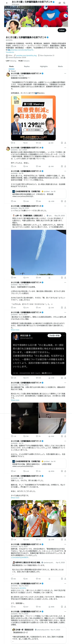Expand Show more on Jan 6, 2024 post
Image resolution: width=72 pixels, height=644 pixels.
point(15,330)
